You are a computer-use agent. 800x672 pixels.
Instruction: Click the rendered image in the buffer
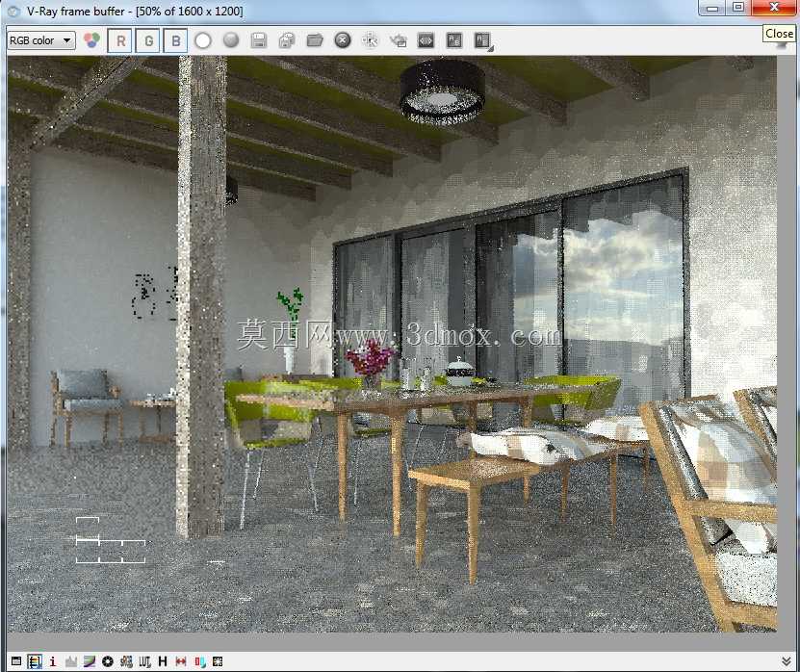pyautogui.click(x=392, y=344)
